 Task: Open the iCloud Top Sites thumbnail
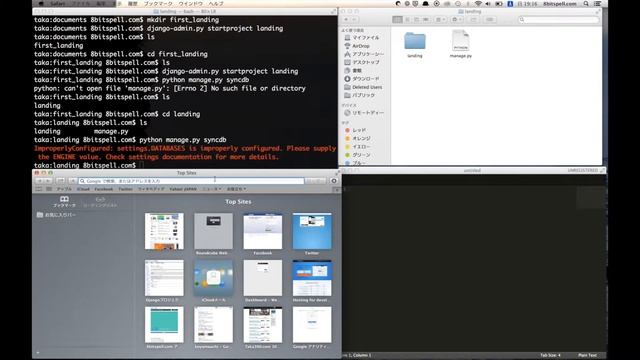click(x=213, y=278)
